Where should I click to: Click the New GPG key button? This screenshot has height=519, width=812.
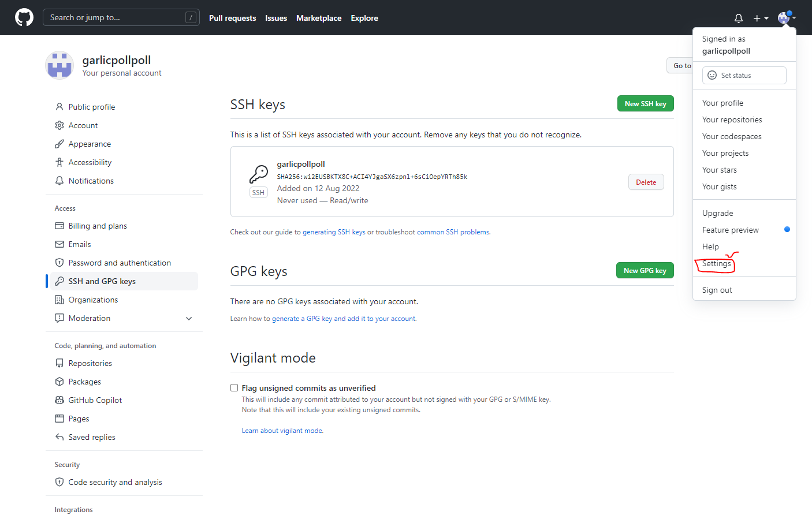[x=645, y=270]
